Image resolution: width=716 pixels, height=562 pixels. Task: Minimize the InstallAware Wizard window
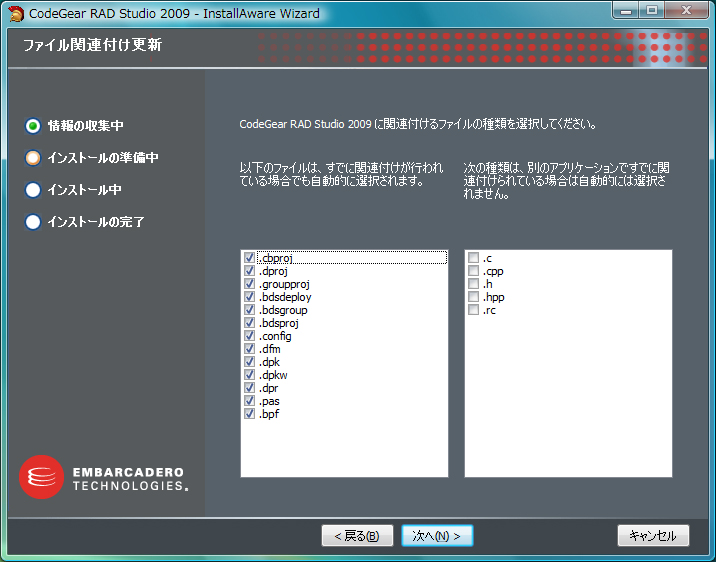[x=626, y=11]
